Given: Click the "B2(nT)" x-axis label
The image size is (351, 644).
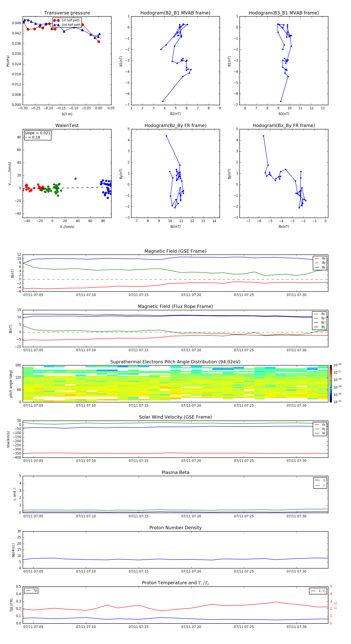Looking at the screenshot, I should [175, 114].
